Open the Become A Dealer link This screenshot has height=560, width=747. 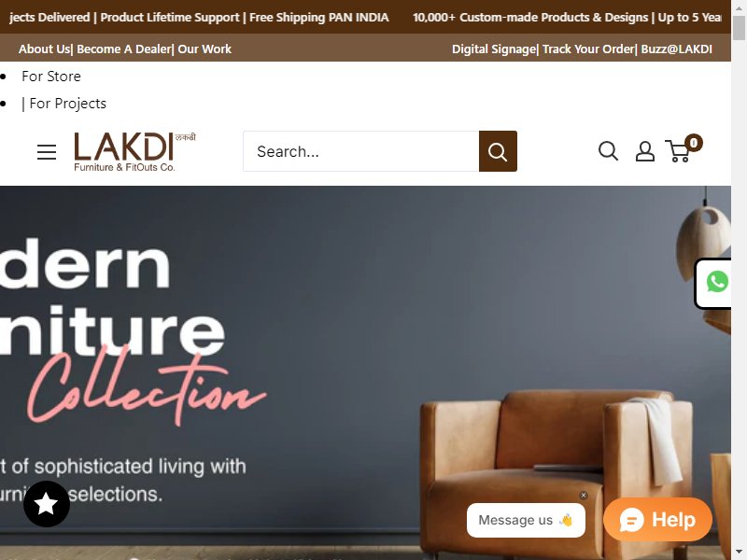[x=123, y=49]
